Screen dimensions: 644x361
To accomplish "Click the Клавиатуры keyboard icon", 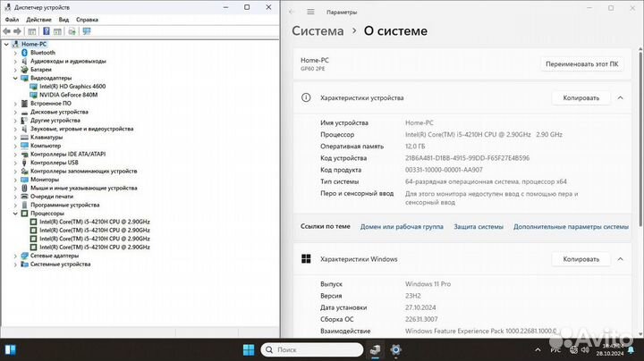I will 24,137.
